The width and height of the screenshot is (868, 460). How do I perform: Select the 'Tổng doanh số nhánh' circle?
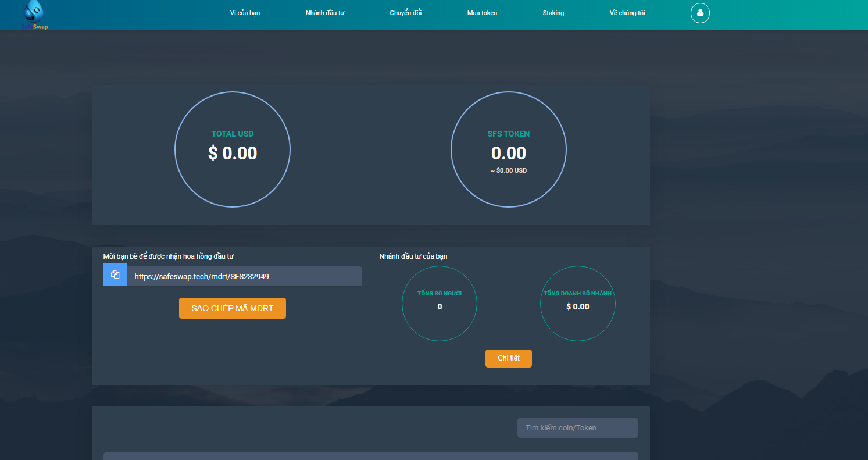tap(577, 303)
